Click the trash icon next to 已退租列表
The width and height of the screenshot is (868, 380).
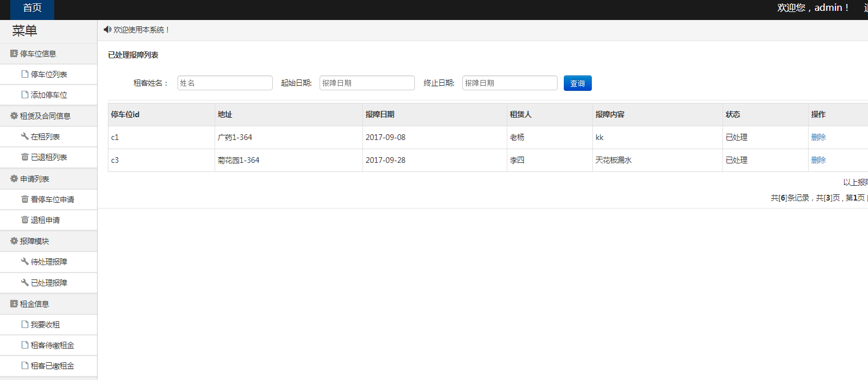25,157
